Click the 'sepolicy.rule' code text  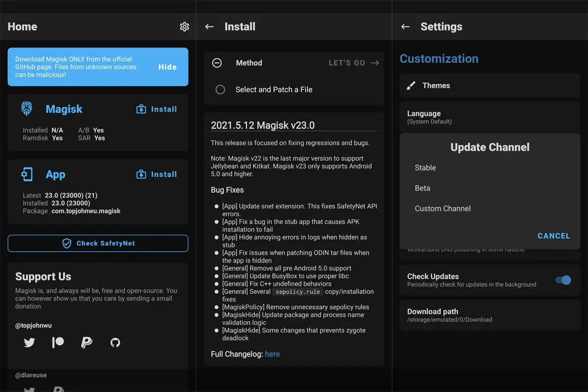[297, 292]
